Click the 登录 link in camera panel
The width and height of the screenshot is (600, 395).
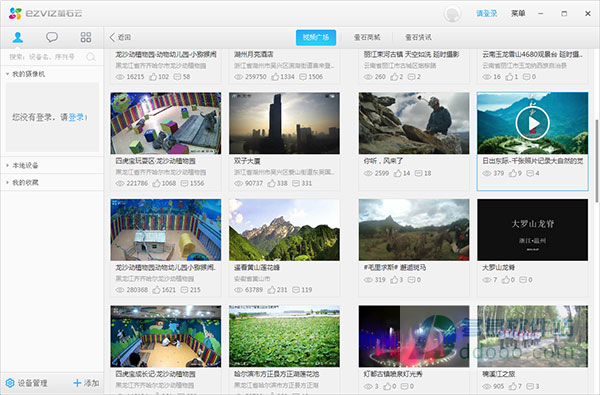point(77,117)
